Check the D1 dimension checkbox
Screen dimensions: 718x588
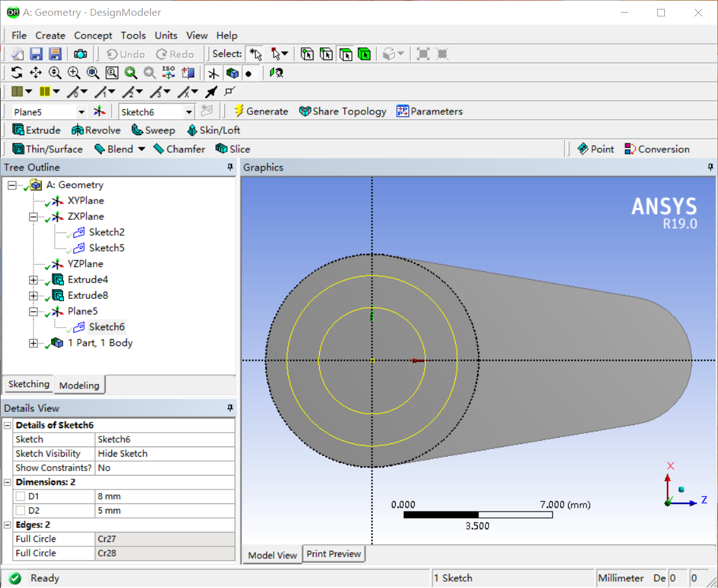[x=21, y=496]
